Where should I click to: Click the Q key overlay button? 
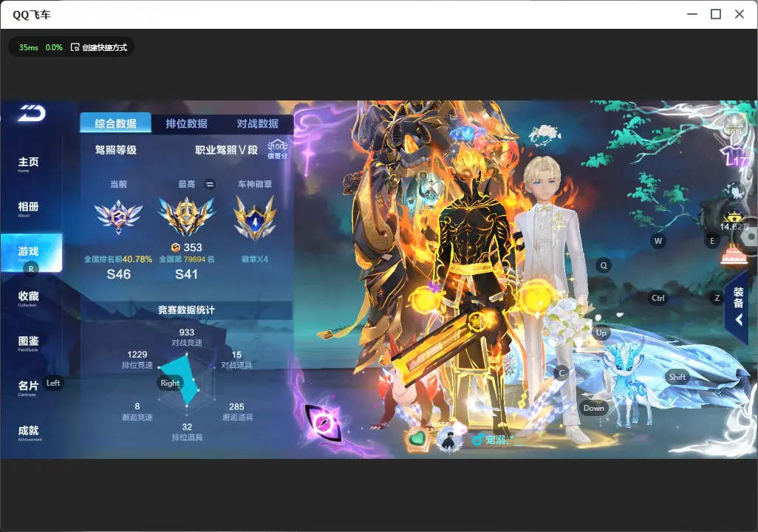pos(604,265)
